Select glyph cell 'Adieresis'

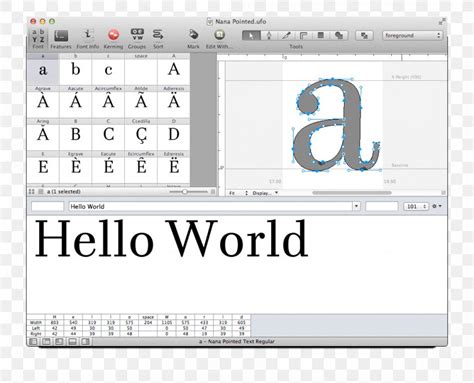[x=174, y=101]
